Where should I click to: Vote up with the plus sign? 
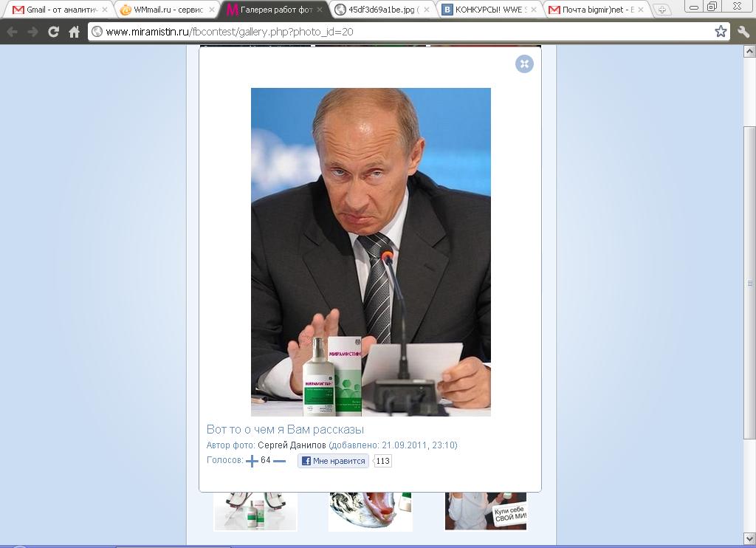pos(252,461)
